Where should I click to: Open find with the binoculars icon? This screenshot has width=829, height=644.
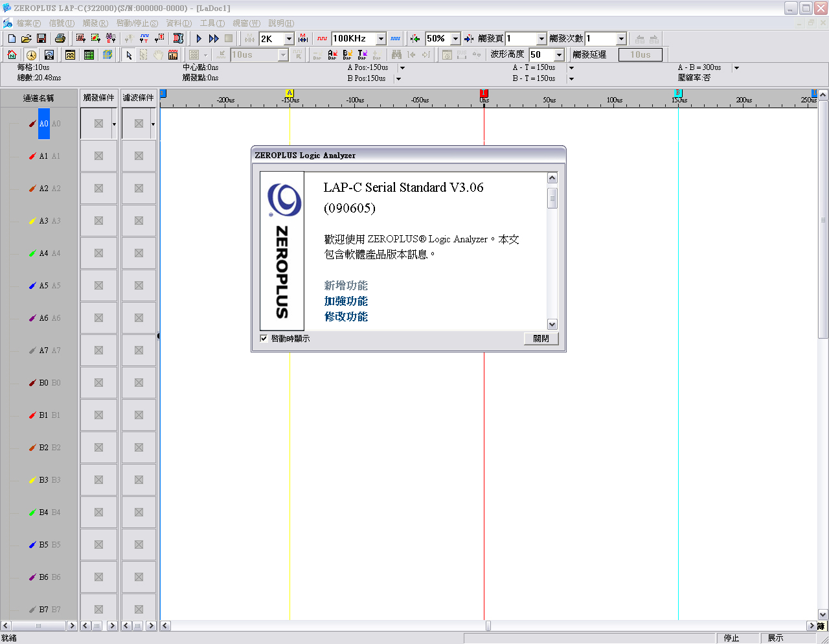396,55
